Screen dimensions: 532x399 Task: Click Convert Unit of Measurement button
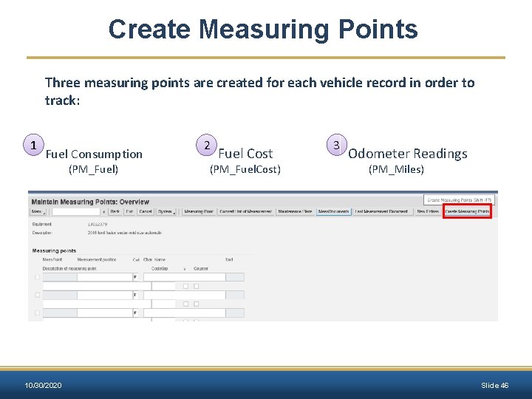pos(245,212)
